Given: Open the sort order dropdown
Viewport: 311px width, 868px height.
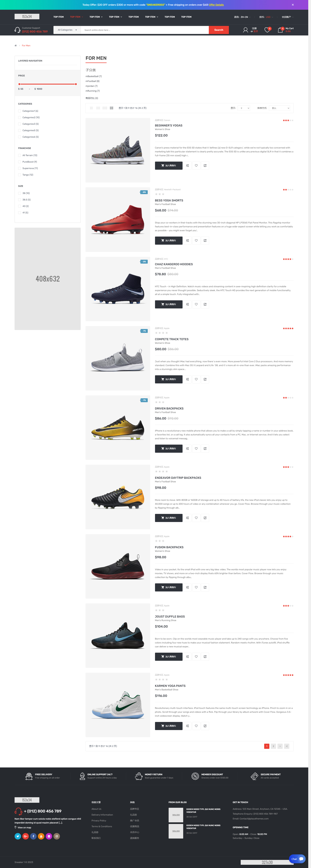Looking at the screenshot, I should (x=279, y=108).
